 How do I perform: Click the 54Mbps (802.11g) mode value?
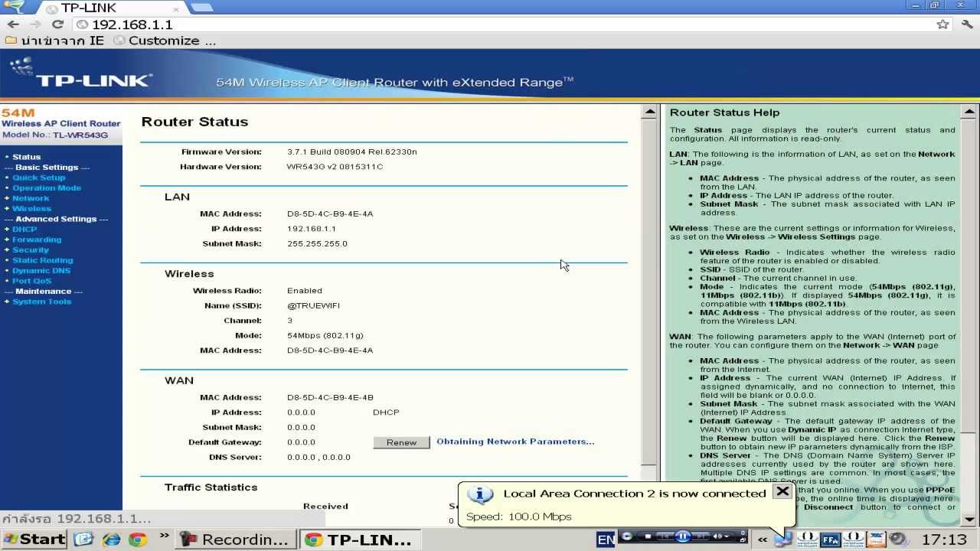click(x=325, y=335)
